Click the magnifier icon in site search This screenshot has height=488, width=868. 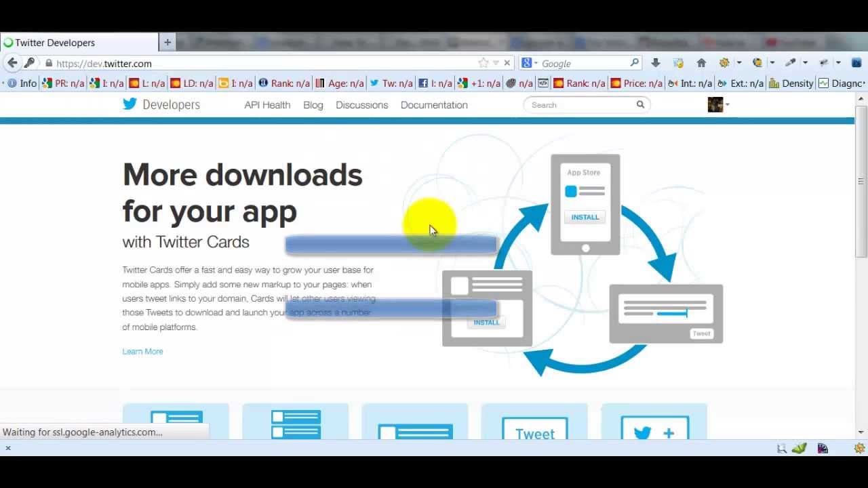click(x=640, y=105)
